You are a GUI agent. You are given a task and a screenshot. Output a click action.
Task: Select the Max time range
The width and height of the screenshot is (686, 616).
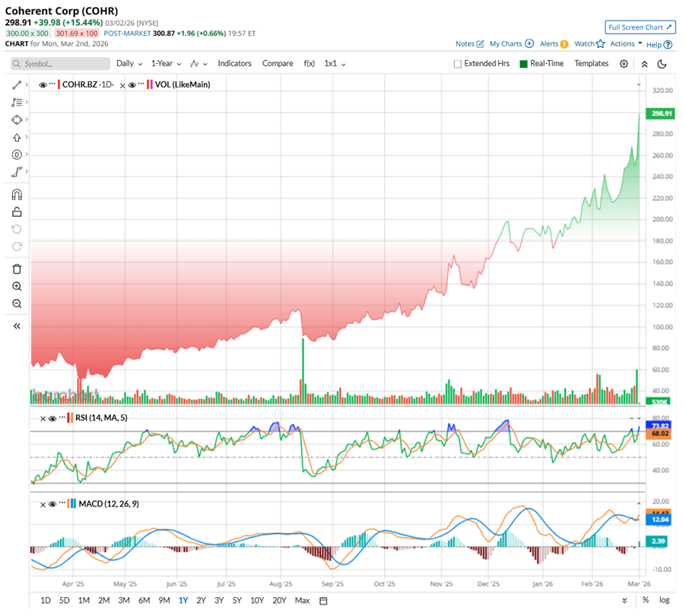click(x=303, y=601)
